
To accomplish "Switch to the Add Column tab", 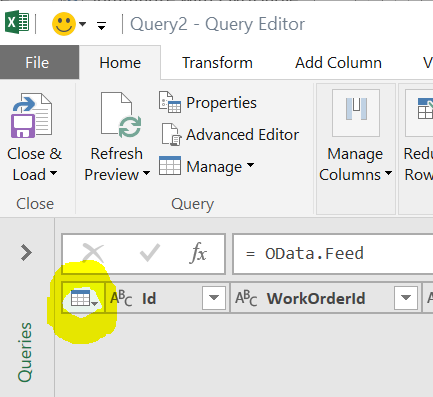I will (338, 63).
